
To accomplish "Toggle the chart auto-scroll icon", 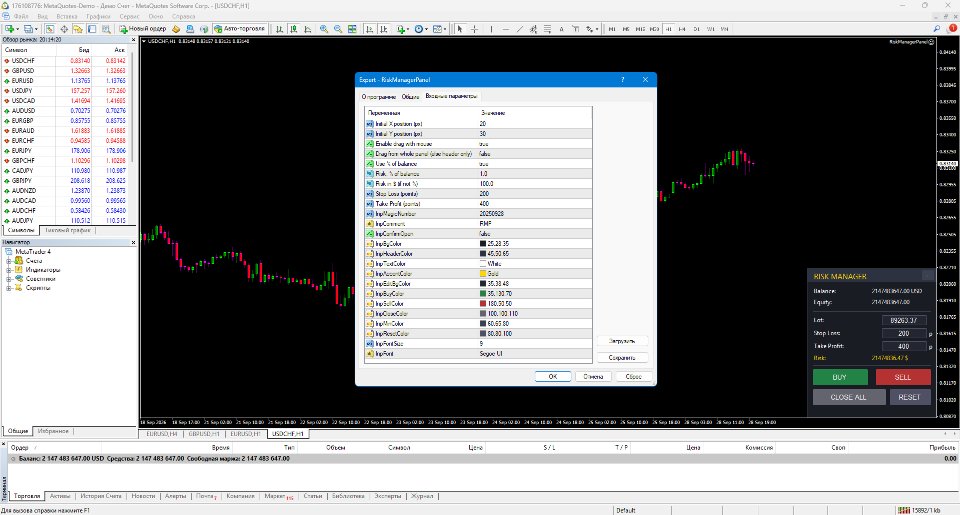I will [x=369, y=29].
